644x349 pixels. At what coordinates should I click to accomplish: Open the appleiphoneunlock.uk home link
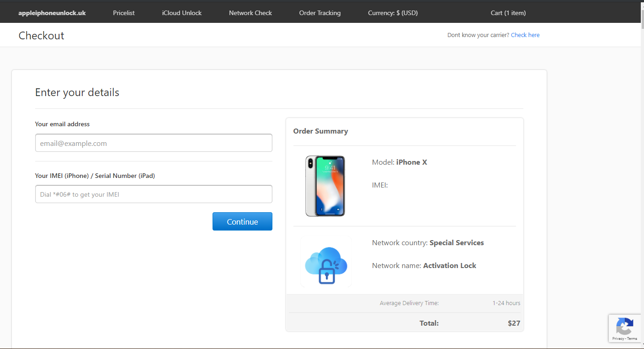click(52, 13)
